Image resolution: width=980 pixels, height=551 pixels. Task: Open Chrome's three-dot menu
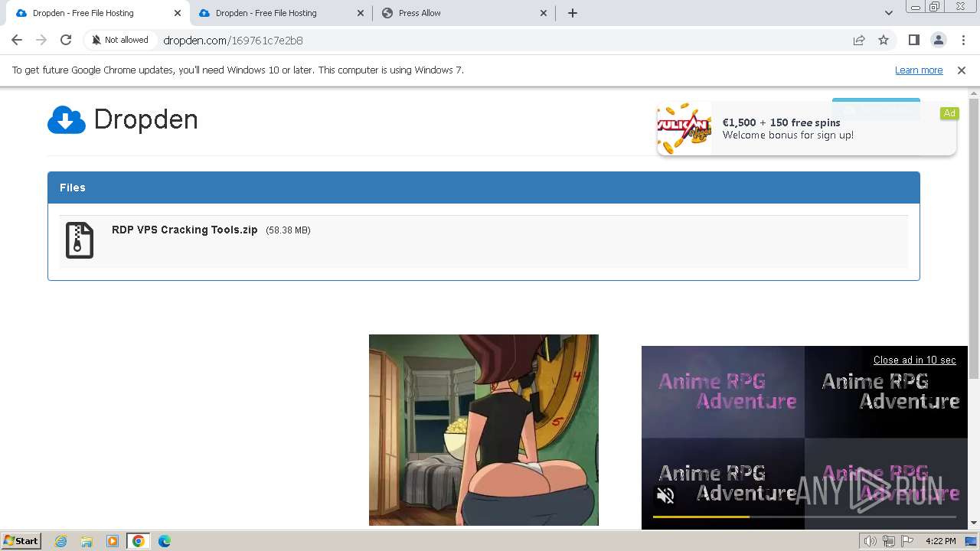pos(963,40)
